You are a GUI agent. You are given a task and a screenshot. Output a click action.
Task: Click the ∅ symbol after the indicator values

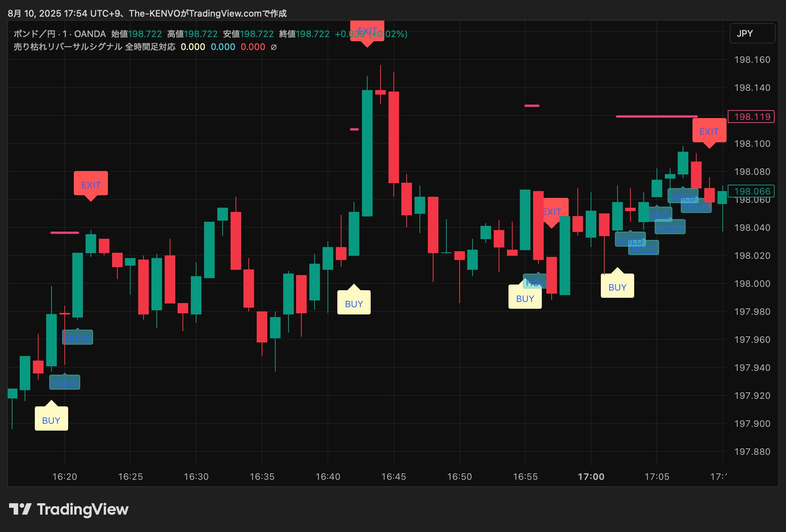tap(274, 47)
